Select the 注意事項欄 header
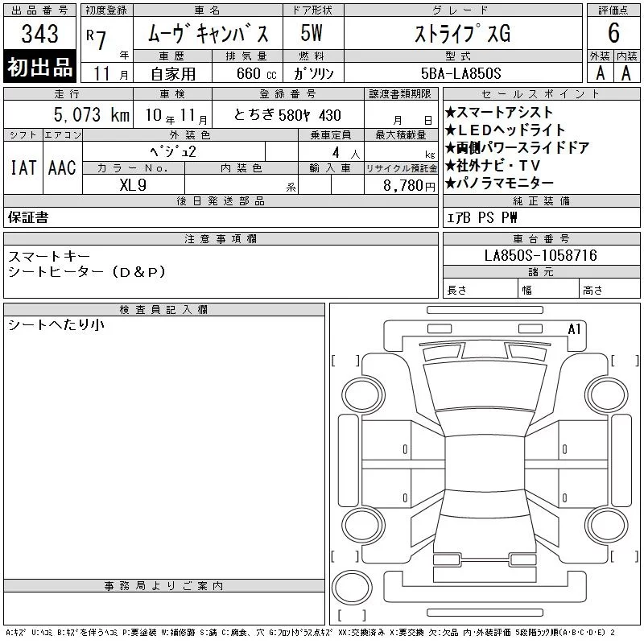The height and width of the screenshot is (644, 644). click(x=221, y=238)
